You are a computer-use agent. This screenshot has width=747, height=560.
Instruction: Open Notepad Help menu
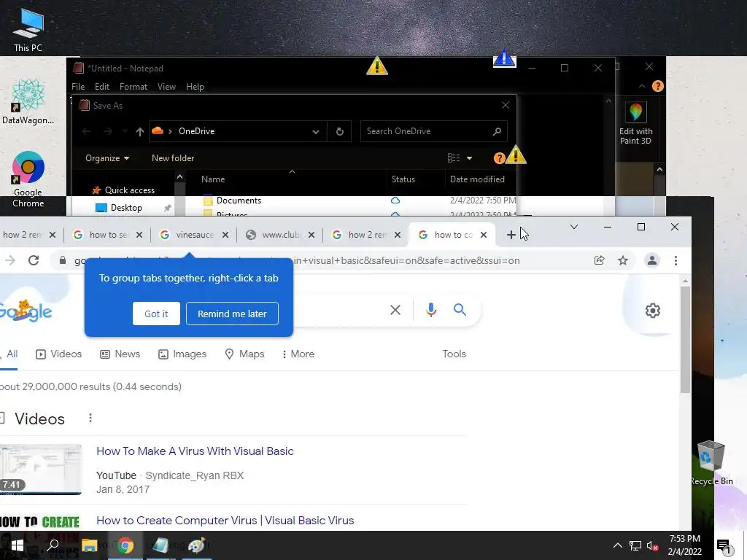(195, 87)
